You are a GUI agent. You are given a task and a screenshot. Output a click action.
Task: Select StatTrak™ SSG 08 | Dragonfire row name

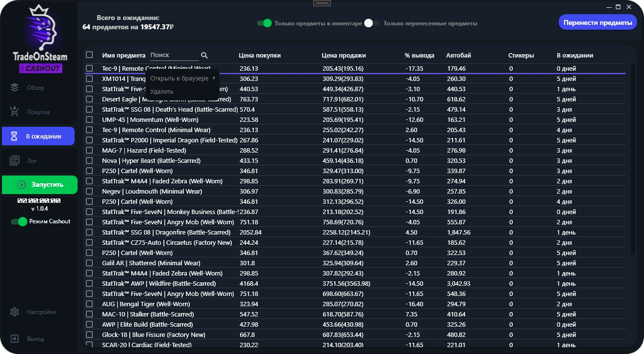pos(166,232)
